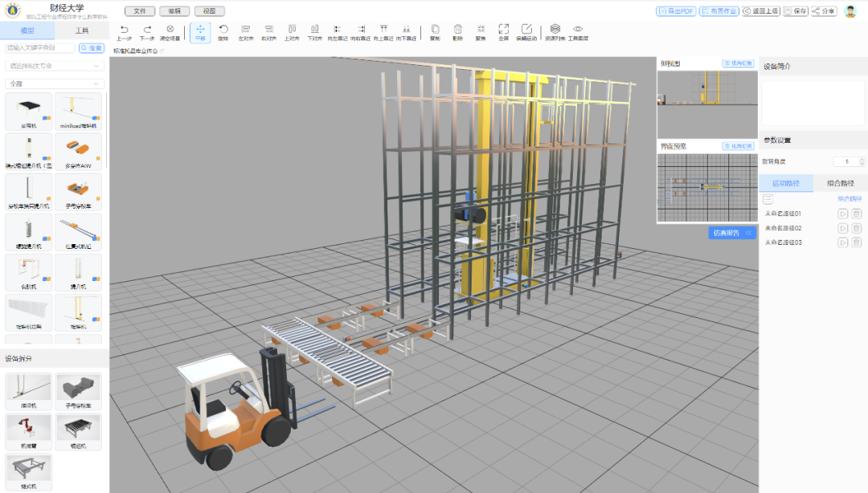Open the 请选择相关专业 major dropdown
The image size is (868, 493).
point(55,66)
